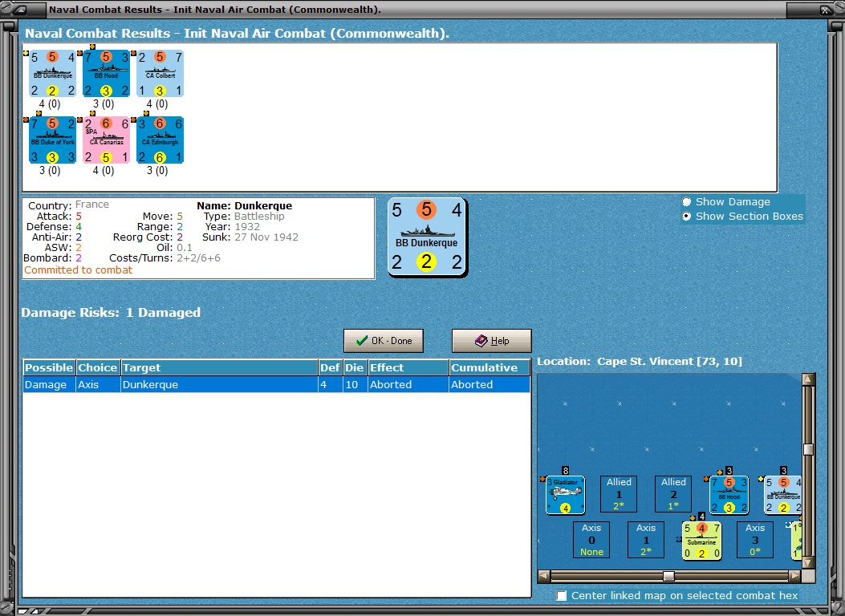This screenshot has width=845, height=616.
Task: Click the Allied 1 section box
Action: tap(619, 494)
